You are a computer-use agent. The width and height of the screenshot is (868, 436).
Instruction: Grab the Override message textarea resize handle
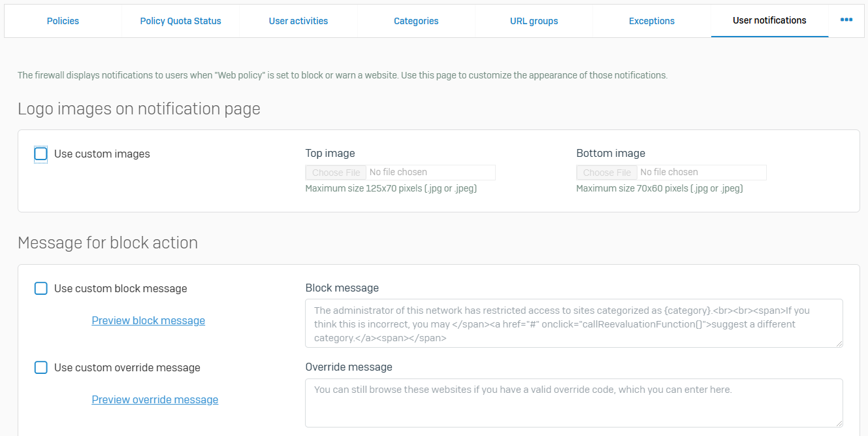(x=839, y=423)
